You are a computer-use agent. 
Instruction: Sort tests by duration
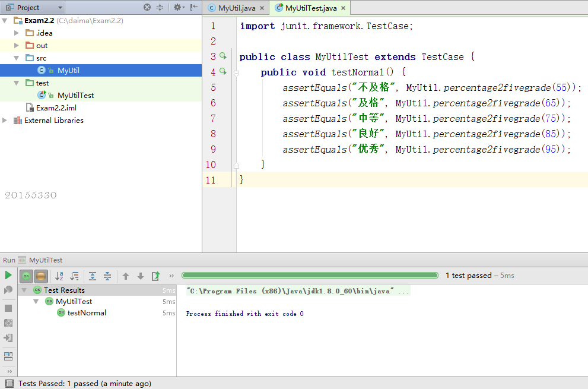[75, 276]
